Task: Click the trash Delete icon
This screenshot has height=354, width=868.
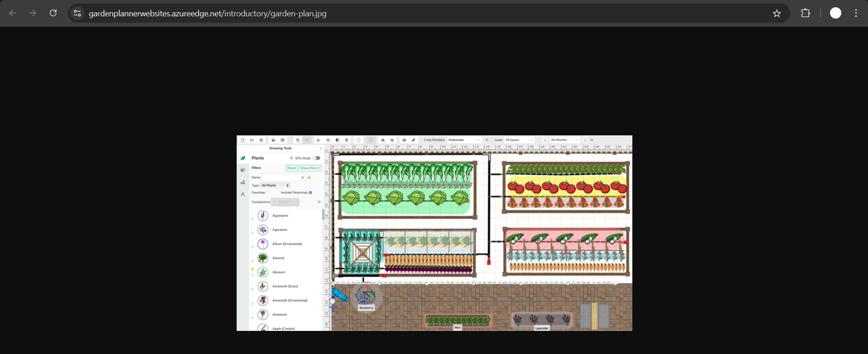Action: [x=347, y=140]
